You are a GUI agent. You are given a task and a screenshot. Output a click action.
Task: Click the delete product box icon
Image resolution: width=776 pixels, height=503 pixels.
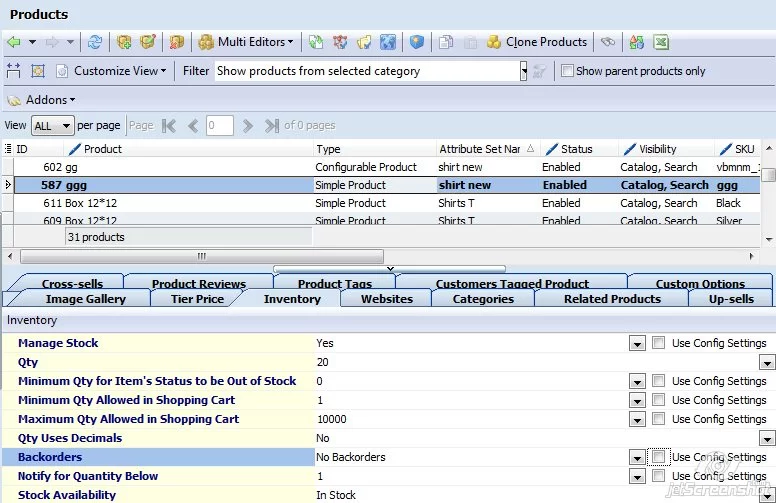click(177, 43)
